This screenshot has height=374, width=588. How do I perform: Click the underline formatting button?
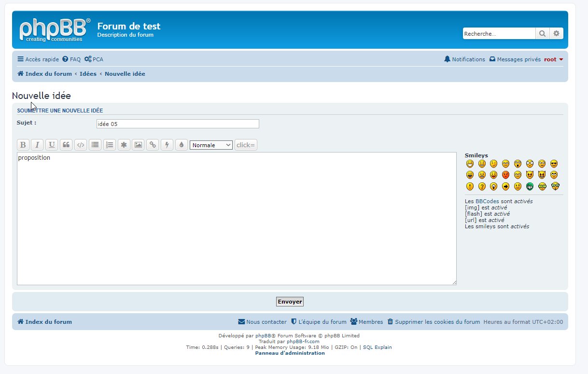point(52,145)
